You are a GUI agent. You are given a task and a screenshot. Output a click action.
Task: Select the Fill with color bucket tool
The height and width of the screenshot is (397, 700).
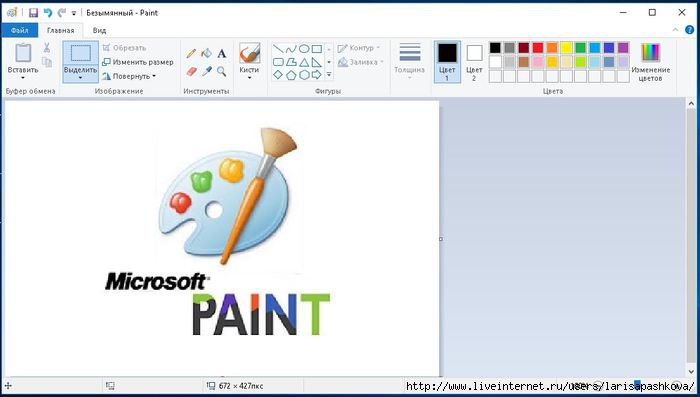[x=206, y=54]
